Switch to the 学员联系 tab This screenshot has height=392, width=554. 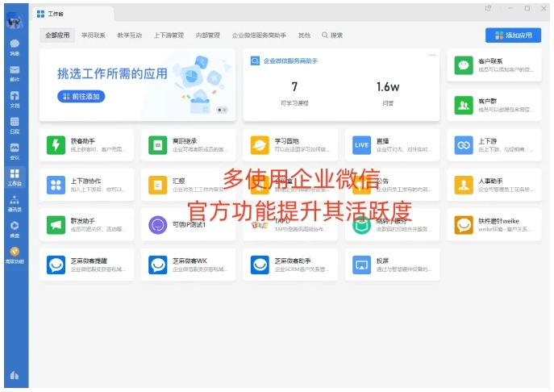click(94, 35)
